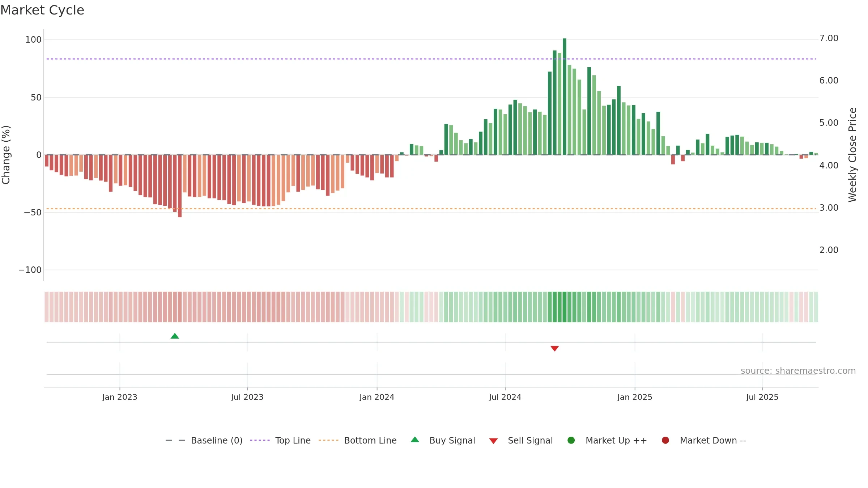Click the 6.00 price label on the right axis
Image resolution: width=868 pixels, height=488 pixels.
point(829,80)
